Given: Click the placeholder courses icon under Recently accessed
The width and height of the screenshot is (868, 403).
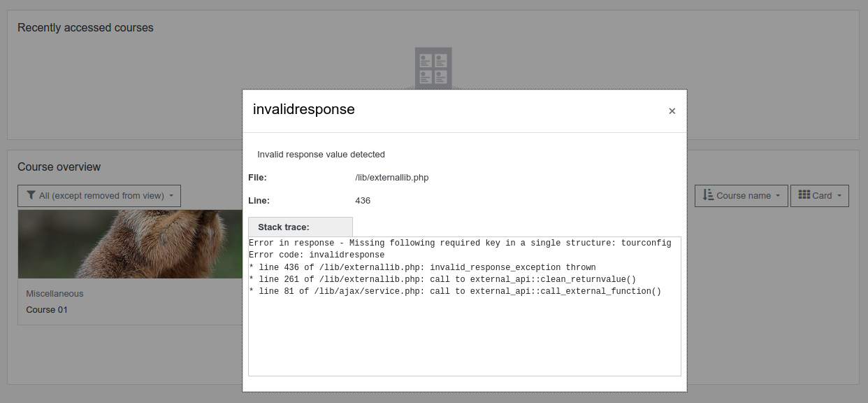Looking at the screenshot, I should click(x=433, y=69).
